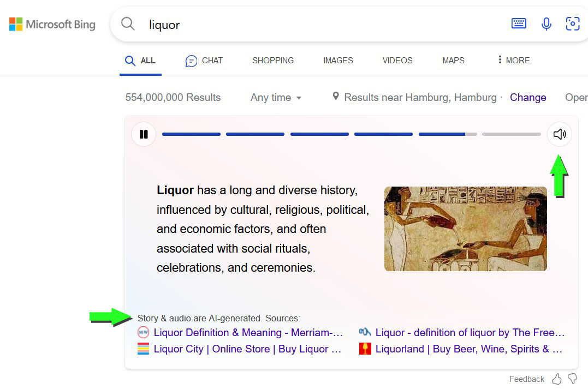This screenshot has height=389, width=588.
Task: Open the IMAGES tab
Action: 338,61
